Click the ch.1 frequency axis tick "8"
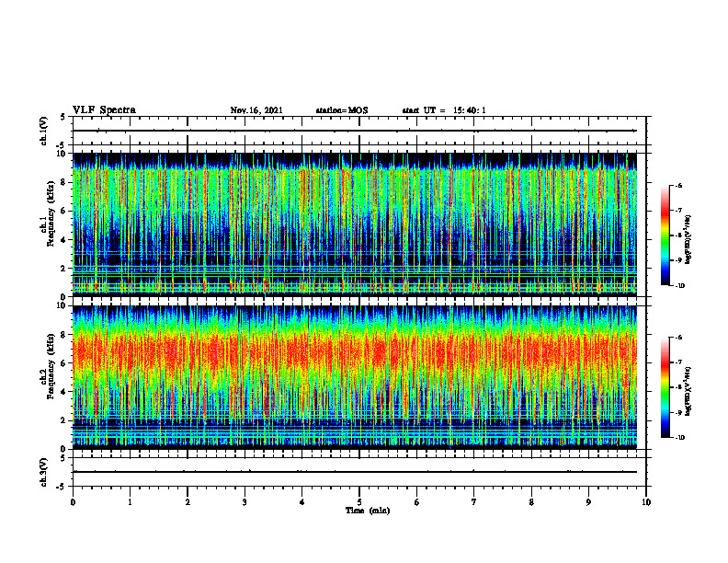Screen dimensions: 728x563 tap(64, 182)
